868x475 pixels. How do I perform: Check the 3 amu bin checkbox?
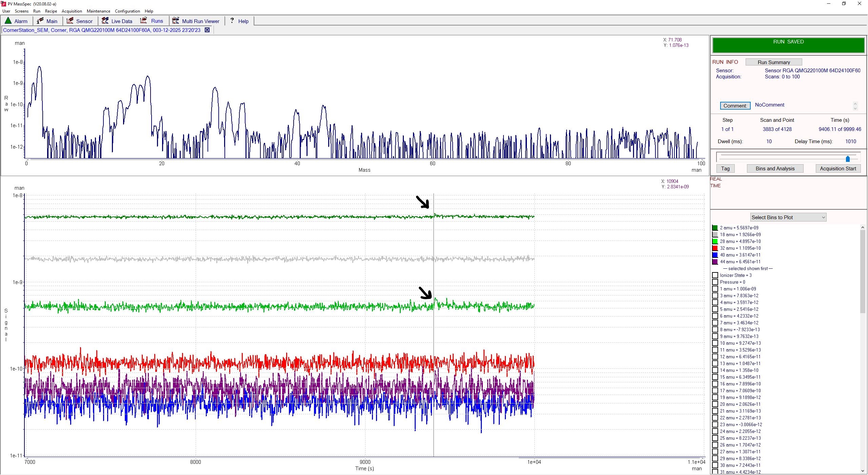pyautogui.click(x=715, y=296)
